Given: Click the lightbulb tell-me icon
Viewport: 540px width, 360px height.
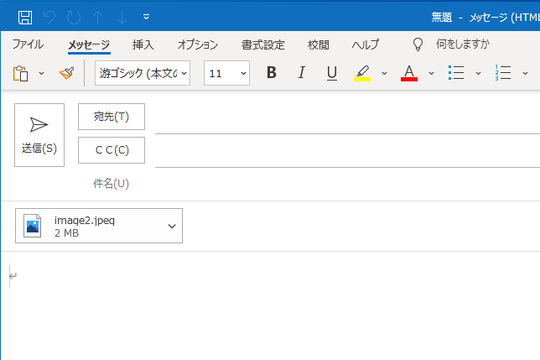Looking at the screenshot, I should (418, 44).
